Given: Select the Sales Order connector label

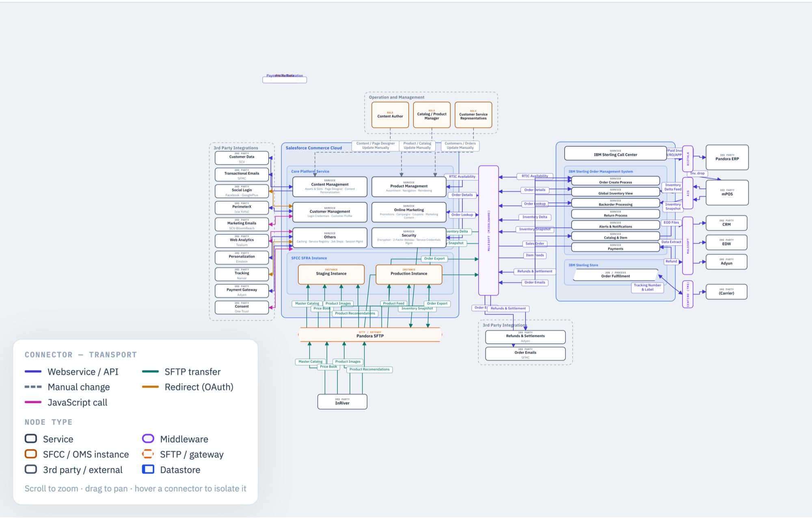Looking at the screenshot, I should 535,244.
